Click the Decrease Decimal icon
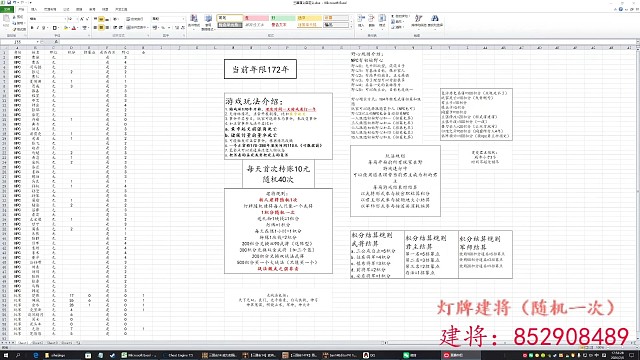640x360 pixels. [x=182, y=27]
